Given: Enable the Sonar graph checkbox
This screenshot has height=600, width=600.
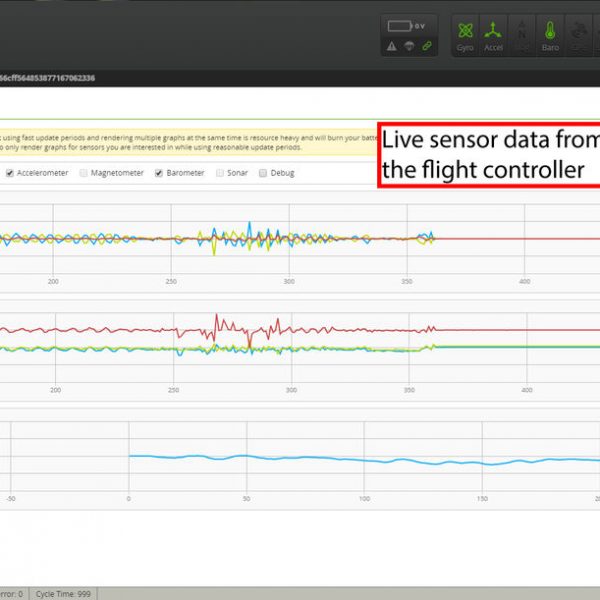Looking at the screenshot, I should coord(220,173).
